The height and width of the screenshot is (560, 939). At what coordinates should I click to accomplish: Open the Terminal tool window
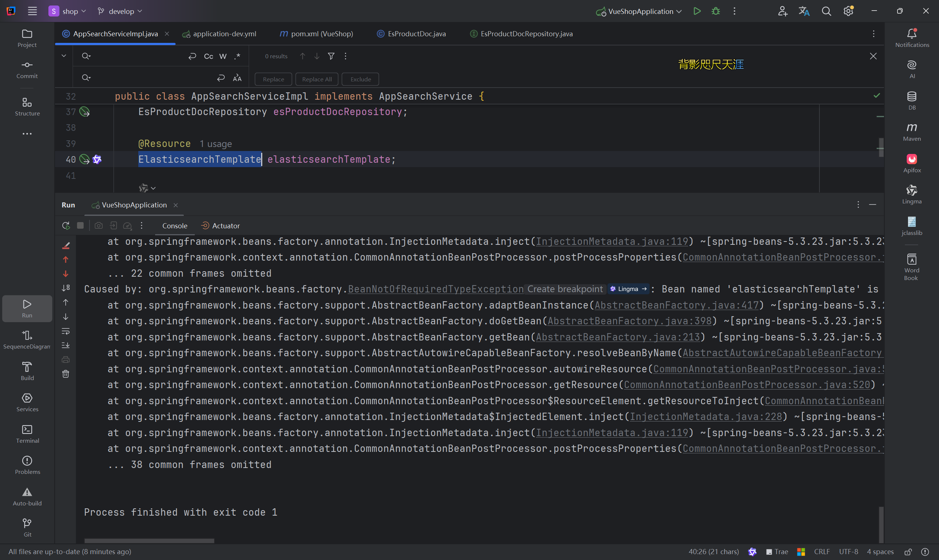point(27,434)
